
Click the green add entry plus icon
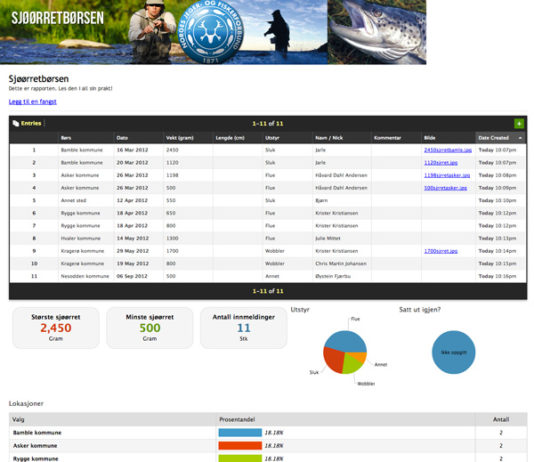pos(519,124)
